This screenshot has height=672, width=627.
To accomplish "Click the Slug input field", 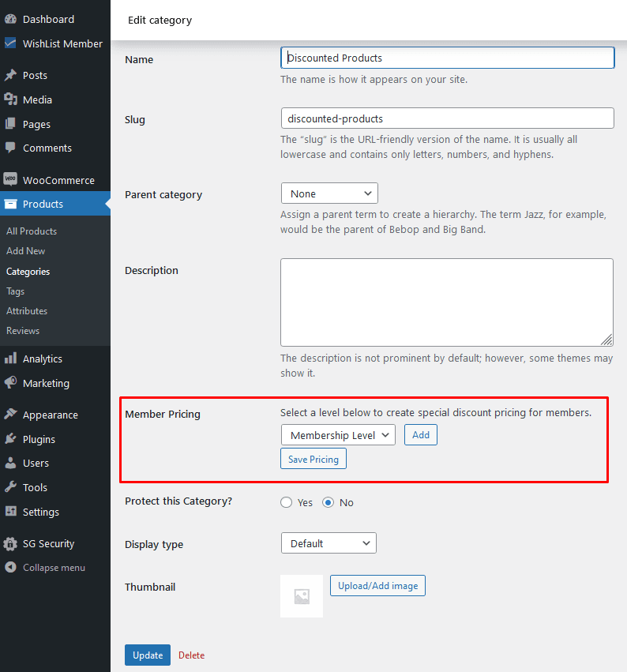I will [448, 118].
